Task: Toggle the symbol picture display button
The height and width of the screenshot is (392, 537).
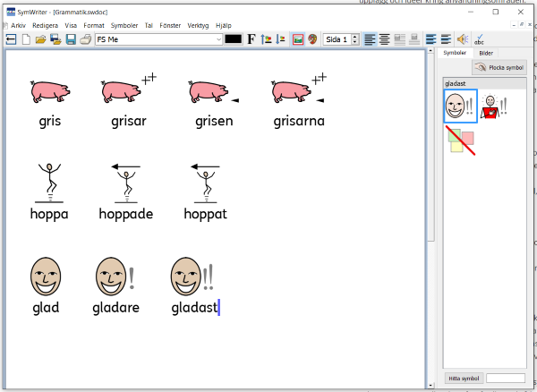Action: pyautogui.click(x=298, y=39)
